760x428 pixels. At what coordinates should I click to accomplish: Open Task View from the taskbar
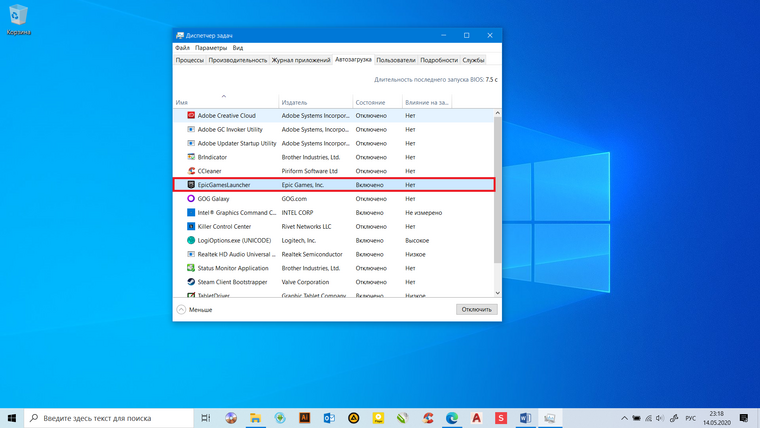click(x=206, y=418)
